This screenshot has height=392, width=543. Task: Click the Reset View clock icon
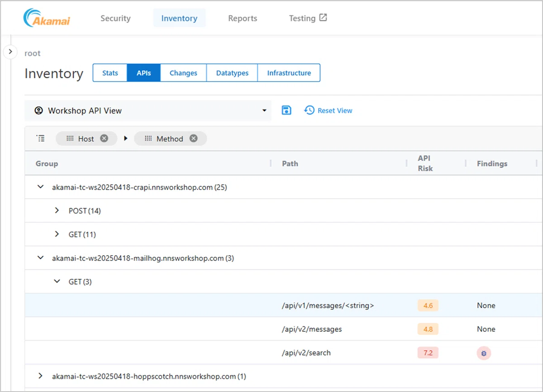click(x=309, y=110)
